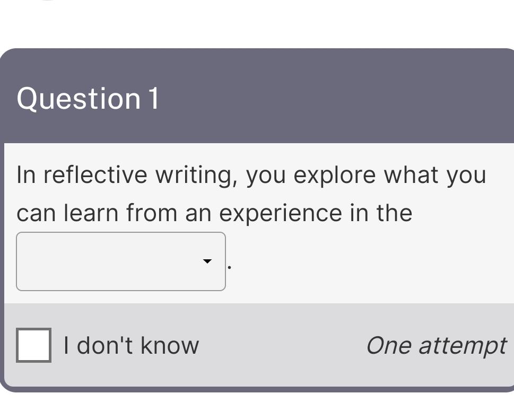Click the 'I don't know' text label
The height and width of the screenshot is (420, 514).
(130, 345)
